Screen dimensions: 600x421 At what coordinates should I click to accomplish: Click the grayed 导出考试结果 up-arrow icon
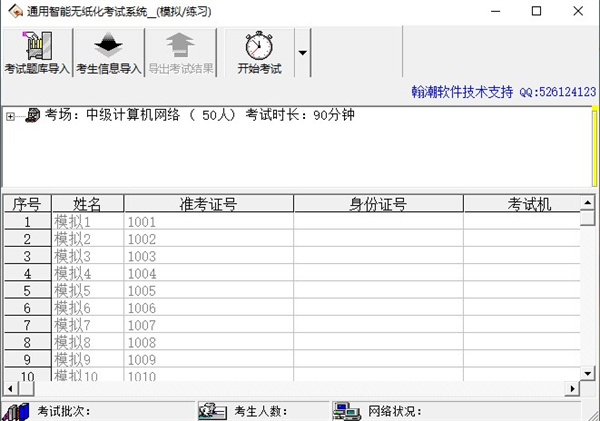pos(180,45)
